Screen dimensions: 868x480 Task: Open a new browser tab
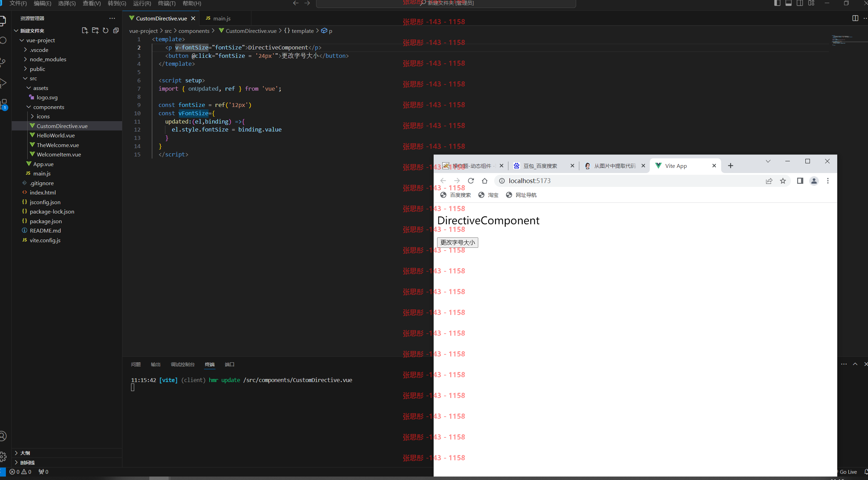[x=730, y=166]
